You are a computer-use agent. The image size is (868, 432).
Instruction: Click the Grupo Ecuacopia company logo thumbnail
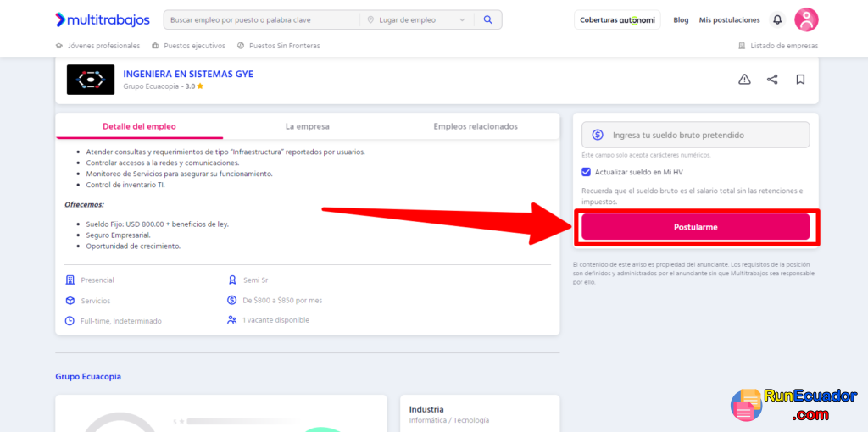point(91,80)
